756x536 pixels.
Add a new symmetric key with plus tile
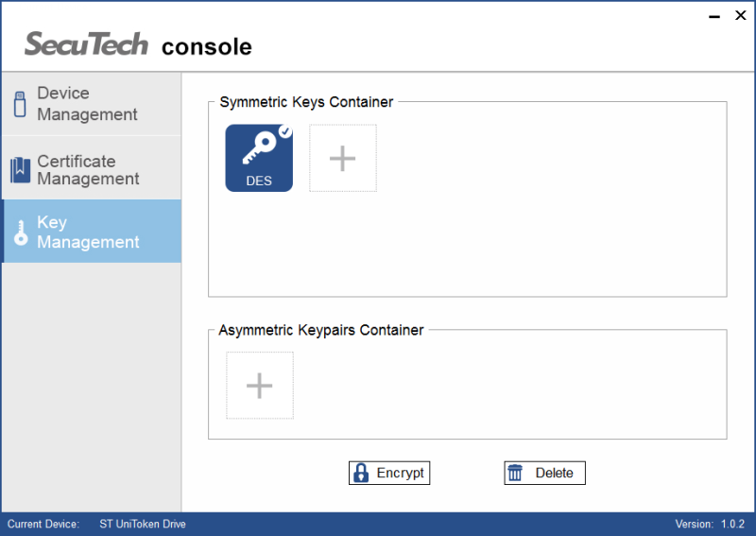(x=343, y=158)
